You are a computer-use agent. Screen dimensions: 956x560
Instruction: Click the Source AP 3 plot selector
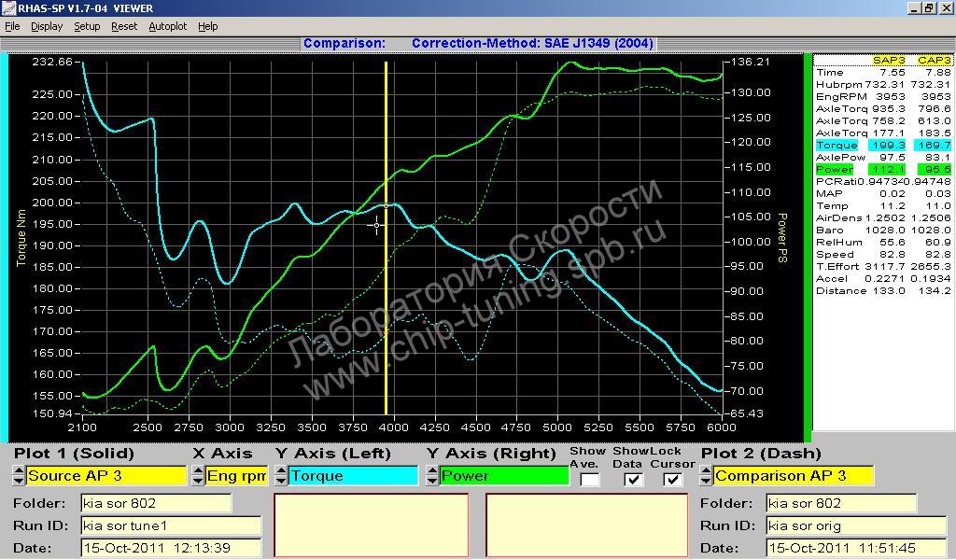pyautogui.click(x=105, y=476)
